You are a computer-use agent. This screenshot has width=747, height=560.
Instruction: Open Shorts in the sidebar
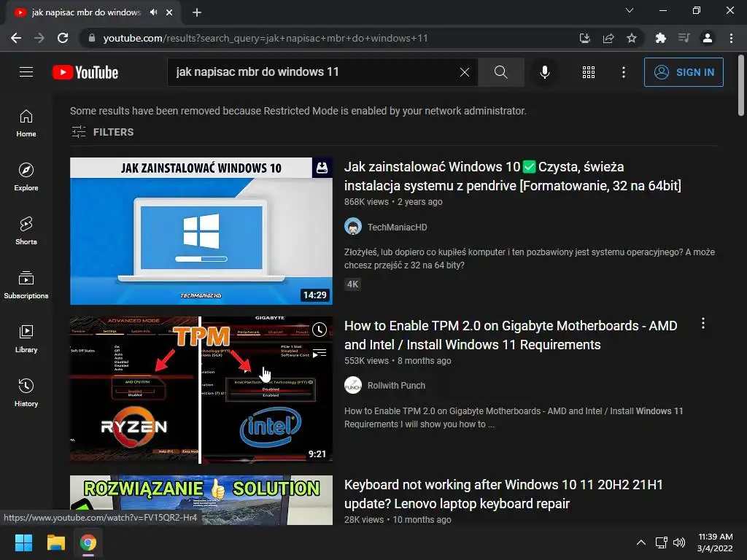(x=26, y=230)
